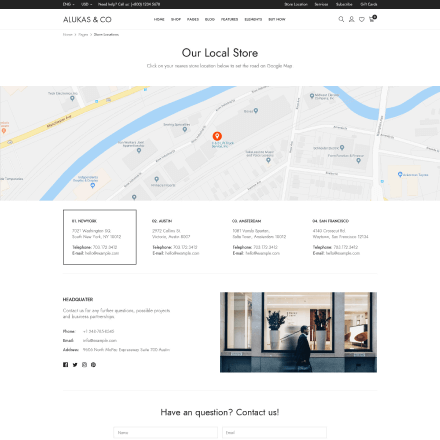Visit the Twitter social icon

tap(75, 365)
